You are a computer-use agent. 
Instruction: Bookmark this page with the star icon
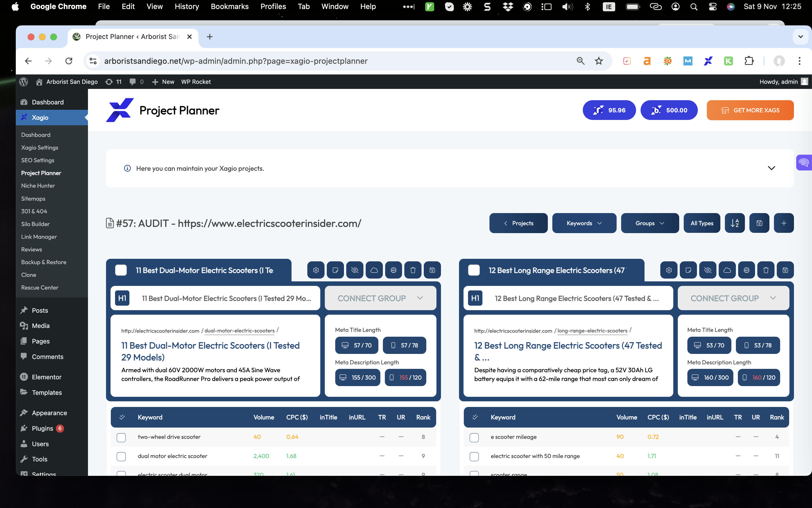pos(599,61)
